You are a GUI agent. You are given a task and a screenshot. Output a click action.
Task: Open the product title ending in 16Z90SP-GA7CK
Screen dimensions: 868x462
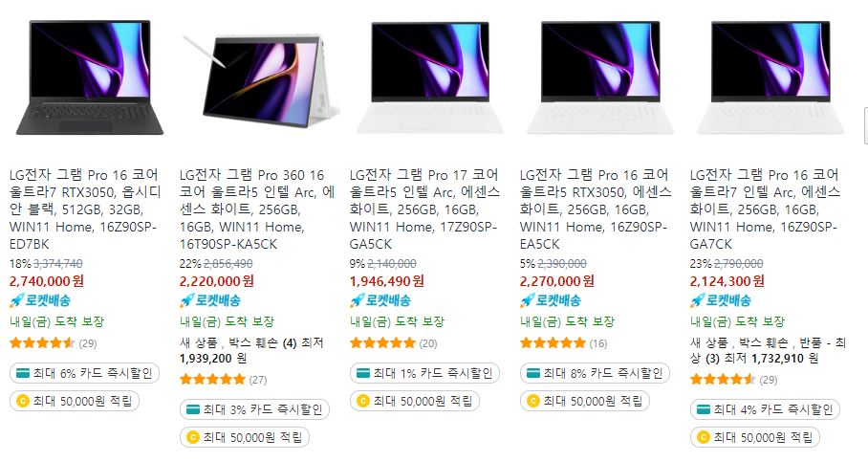tap(765, 209)
